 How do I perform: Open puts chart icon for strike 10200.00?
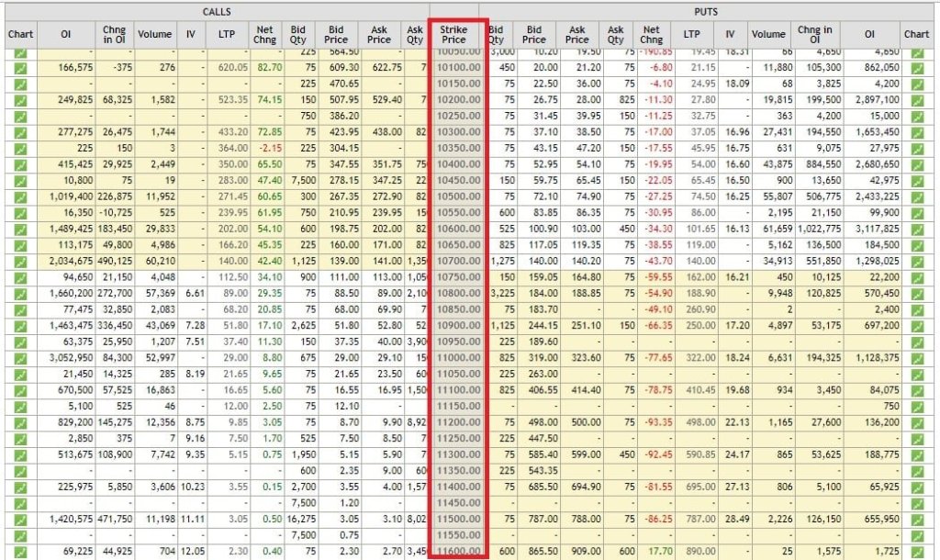(916, 99)
